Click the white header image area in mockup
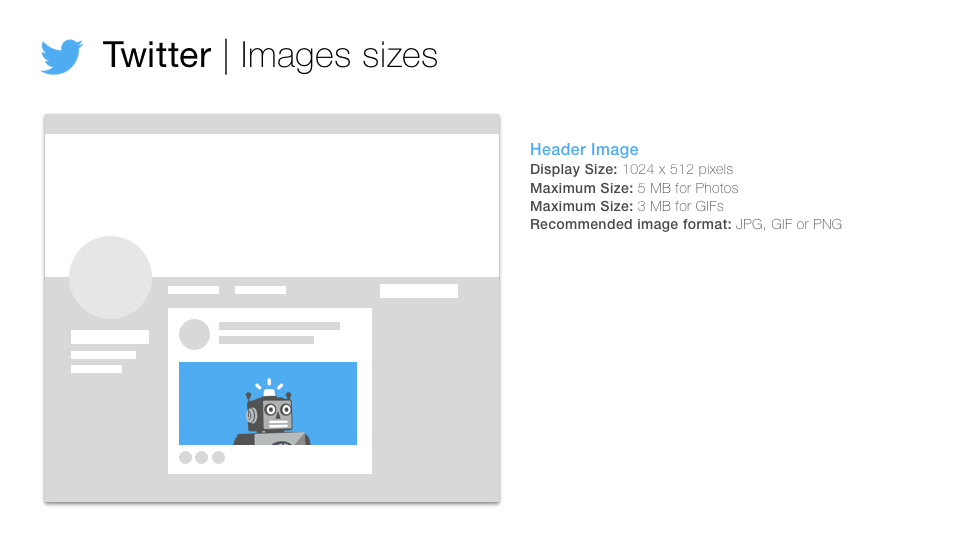The height and width of the screenshot is (540, 960). point(272,205)
